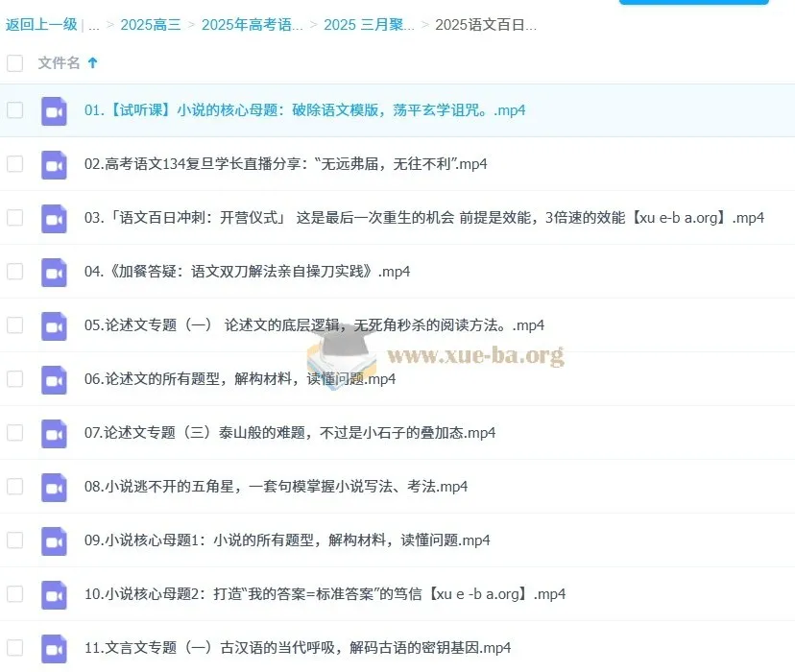This screenshot has height=672, width=795.
Task: Open 2025 三月聚... breadcrumb link
Action: click(x=369, y=25)
